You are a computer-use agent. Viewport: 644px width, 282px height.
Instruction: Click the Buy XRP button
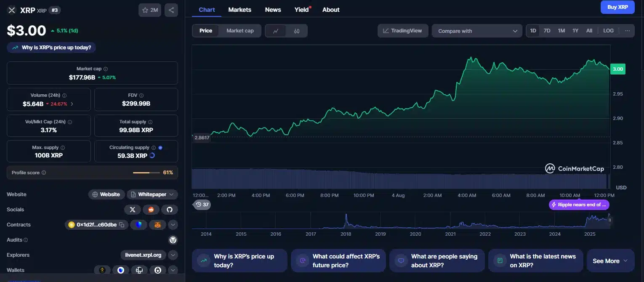pos(617,7)
